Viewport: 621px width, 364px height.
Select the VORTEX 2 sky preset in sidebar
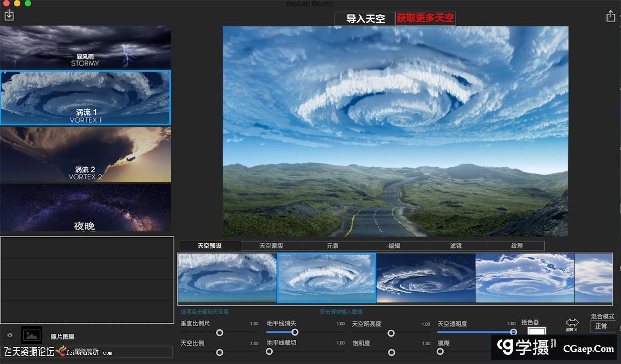(x=86, y=154)
